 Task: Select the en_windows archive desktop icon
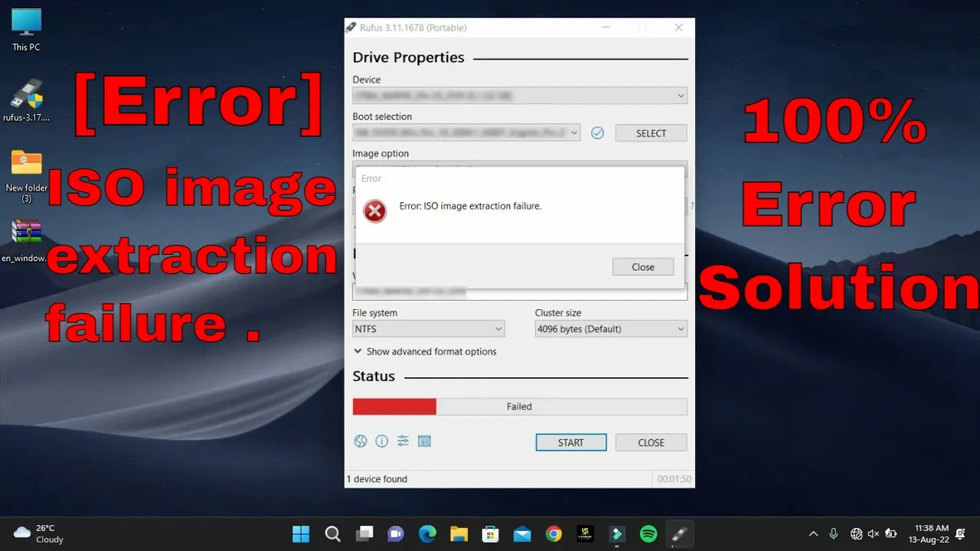(26, 241)
